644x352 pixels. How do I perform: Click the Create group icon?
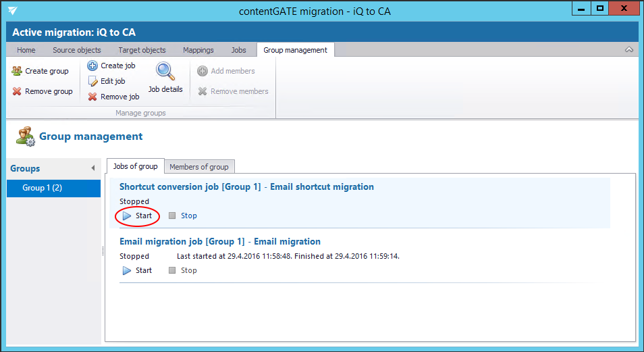pyautogui.click(x=17, y=71)
